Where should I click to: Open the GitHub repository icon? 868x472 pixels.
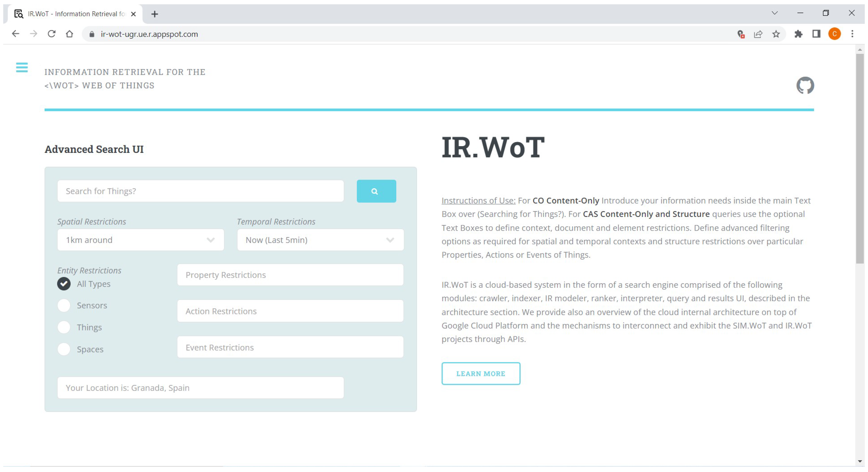(805, 86)
